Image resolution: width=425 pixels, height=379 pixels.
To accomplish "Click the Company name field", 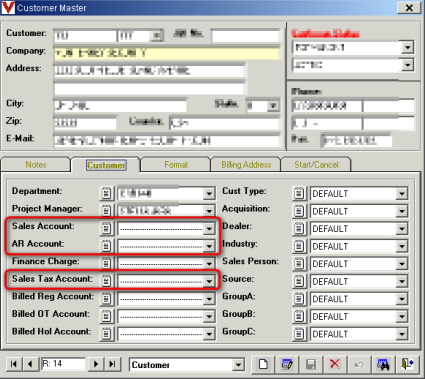I will point(167,53).
